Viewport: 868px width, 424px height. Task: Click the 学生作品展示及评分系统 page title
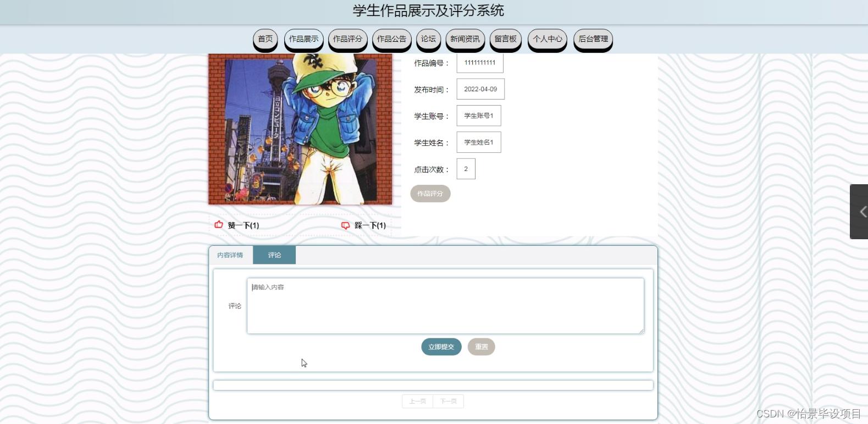428,10
